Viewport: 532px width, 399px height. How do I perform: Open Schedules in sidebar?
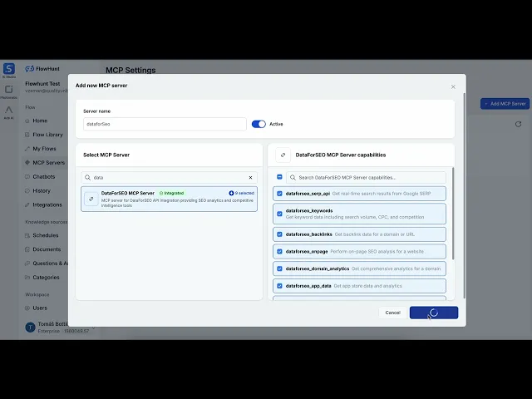(x=46, y=235)
